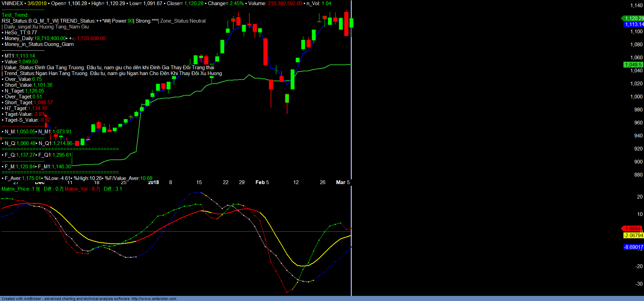Click the -30 level on the oscillator axis
644x301 pixels.
639,284
